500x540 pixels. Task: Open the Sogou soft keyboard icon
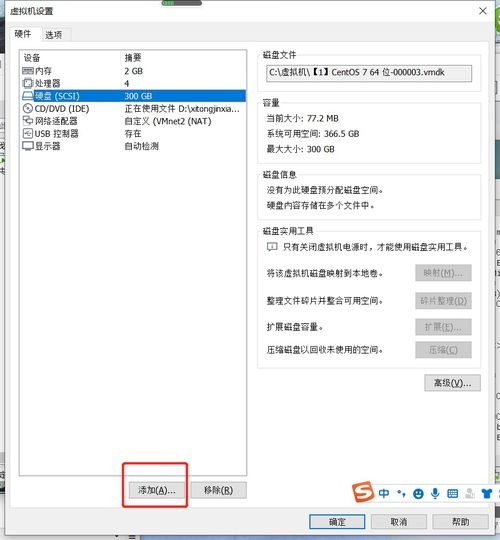(x=452, y=494)
